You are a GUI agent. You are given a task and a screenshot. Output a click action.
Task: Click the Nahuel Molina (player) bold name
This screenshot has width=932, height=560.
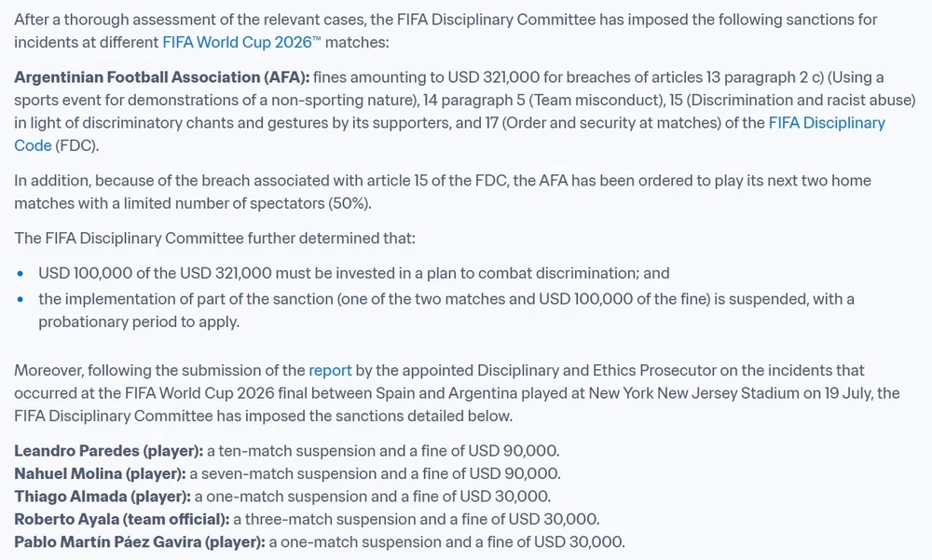pyautogui.click(x=100, y=473)
